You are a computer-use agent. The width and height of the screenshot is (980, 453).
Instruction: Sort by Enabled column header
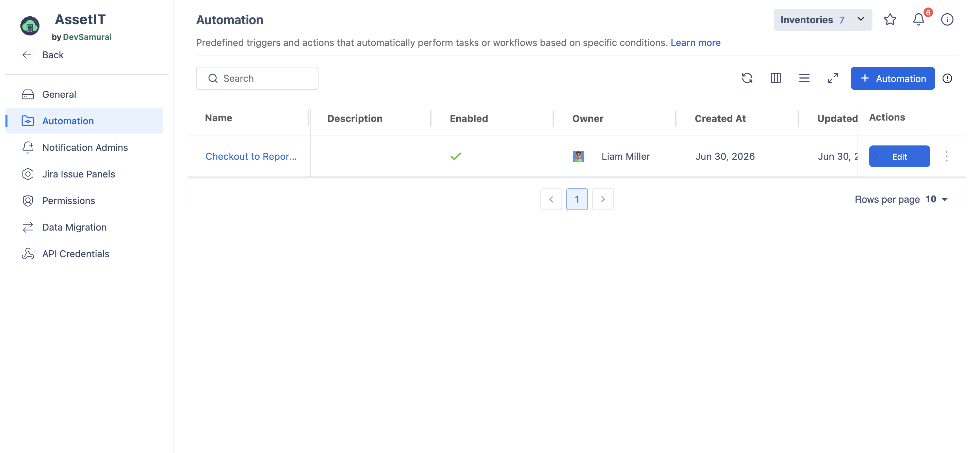pyautogui.click(x=469, y=119)
